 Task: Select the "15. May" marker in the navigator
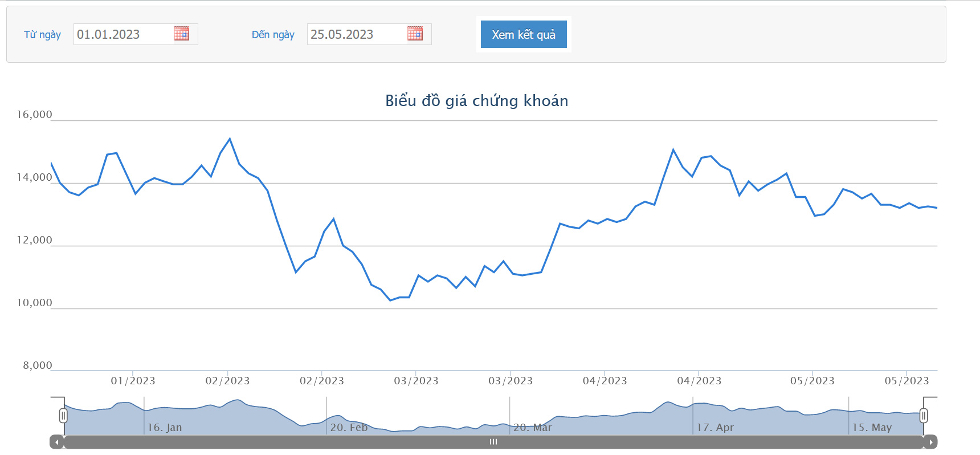[x=872, y=427]
